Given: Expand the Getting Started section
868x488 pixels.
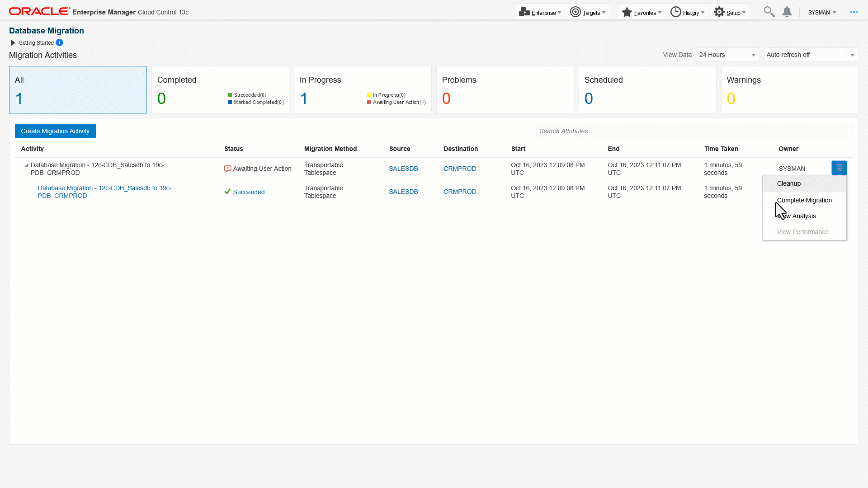Looking at the screenshot, I should (13, 43).
